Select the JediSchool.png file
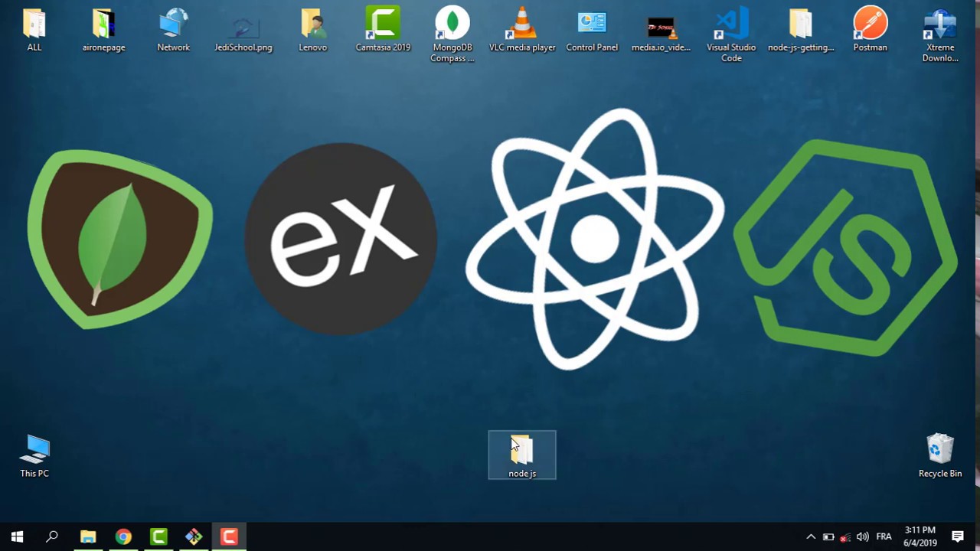 [243, 31]
